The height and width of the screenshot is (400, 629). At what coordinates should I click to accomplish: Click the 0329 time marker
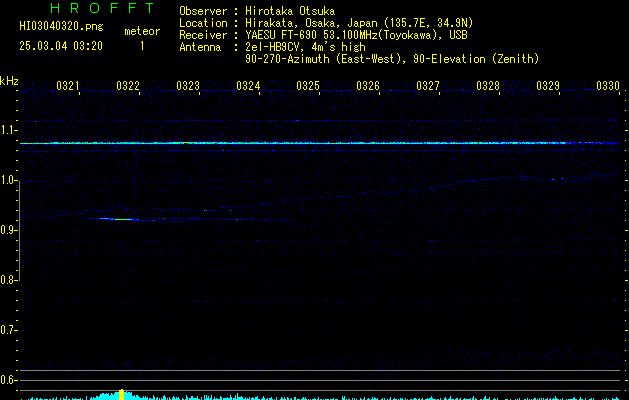[x=548, y=86]
